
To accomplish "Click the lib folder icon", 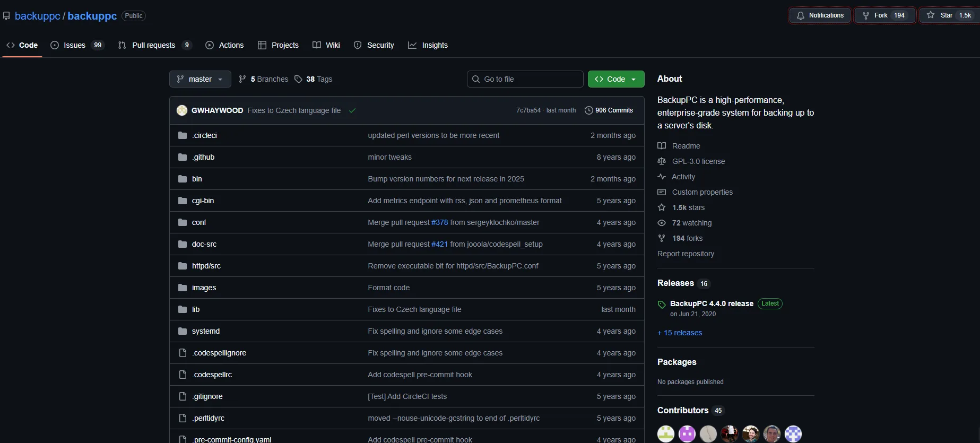I will click(183, 309).
